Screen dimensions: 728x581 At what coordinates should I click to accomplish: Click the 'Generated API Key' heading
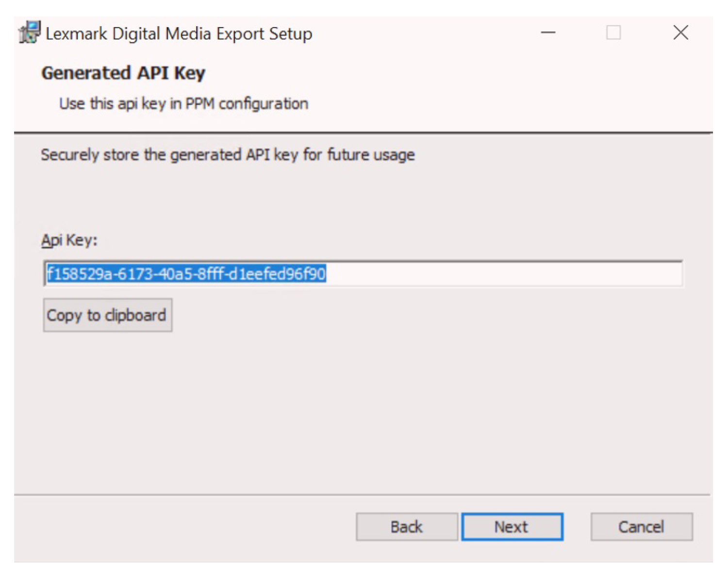tap(123, 73)
